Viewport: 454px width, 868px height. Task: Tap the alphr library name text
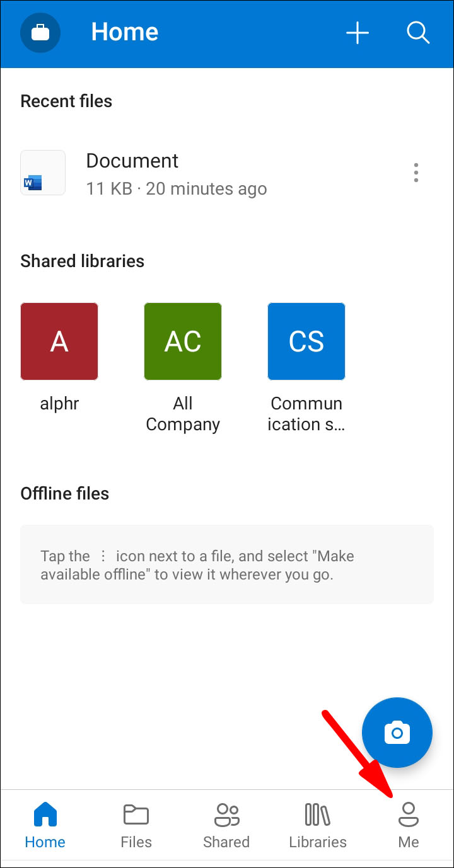[x=59, y=404]
